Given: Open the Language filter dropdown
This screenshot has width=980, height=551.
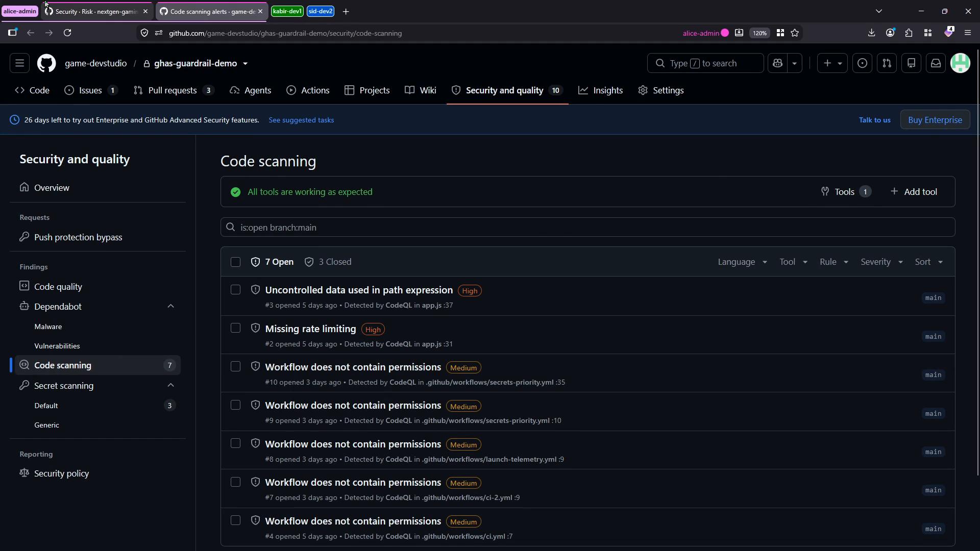Looking at the screenshot, I should pyautogui.click(x=742, y=262).
